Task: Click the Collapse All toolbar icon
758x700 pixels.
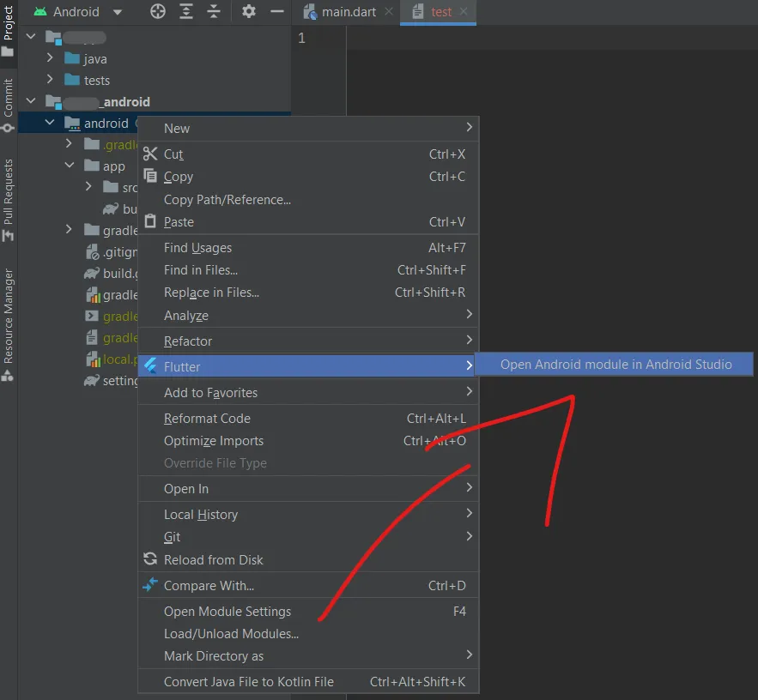Action: coord(214,11)
